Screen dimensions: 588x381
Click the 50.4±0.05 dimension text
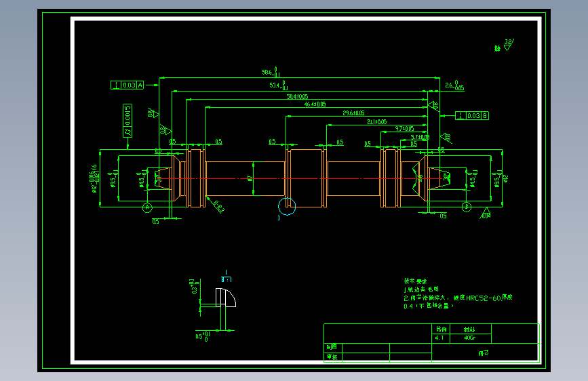tap(297, 97)
